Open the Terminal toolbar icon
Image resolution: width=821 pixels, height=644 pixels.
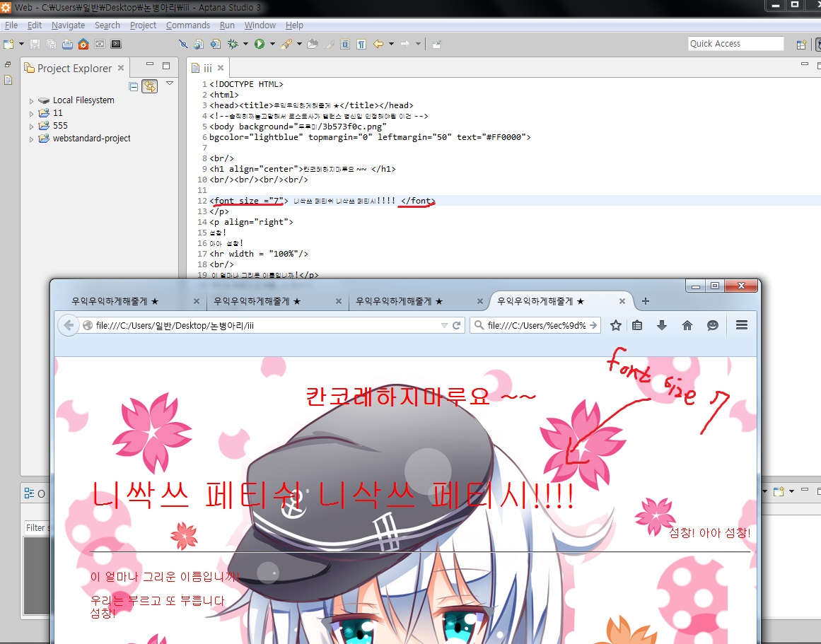click(116, 44)
